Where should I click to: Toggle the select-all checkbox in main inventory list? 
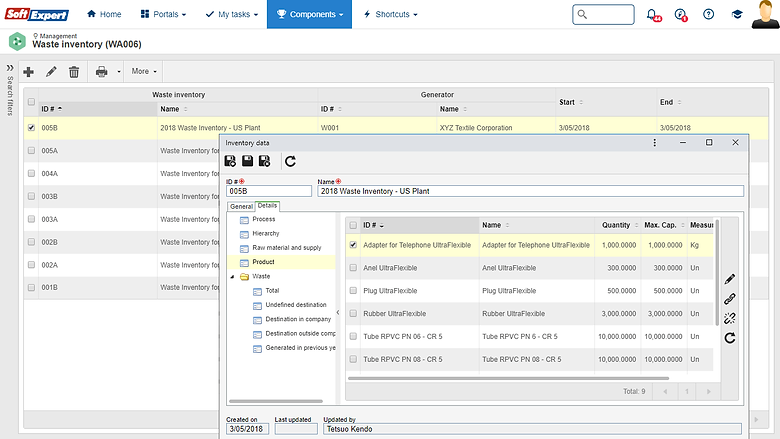click(31, 102)
